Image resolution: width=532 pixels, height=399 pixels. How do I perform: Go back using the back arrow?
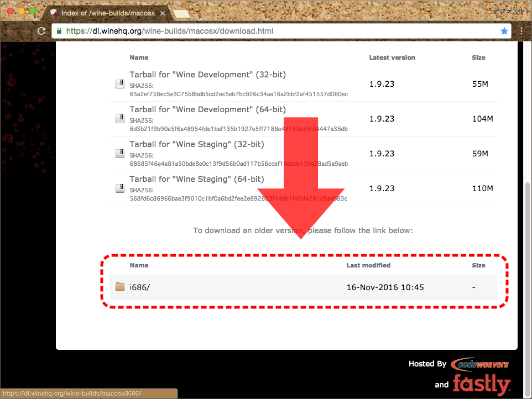pyautogui.click(x=11, y=31)
